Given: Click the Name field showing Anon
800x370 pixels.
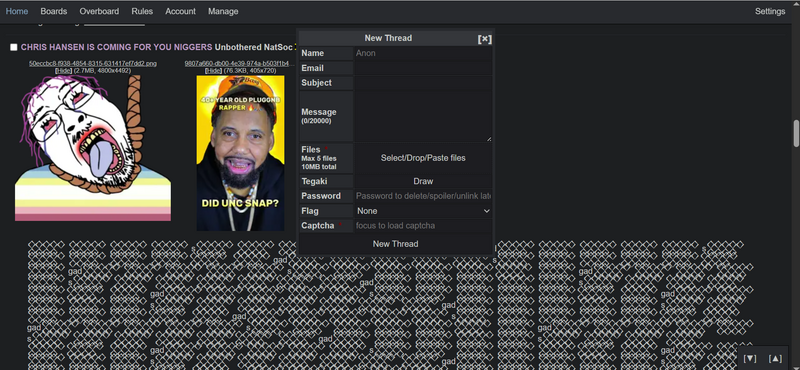Looking at the screenshot, I should (423, 53).
